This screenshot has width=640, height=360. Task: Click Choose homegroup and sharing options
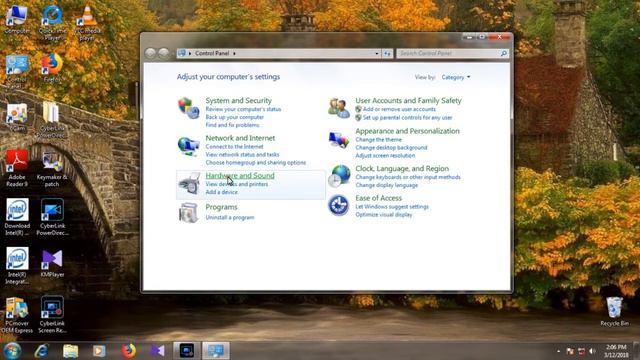tap(256, 162)
